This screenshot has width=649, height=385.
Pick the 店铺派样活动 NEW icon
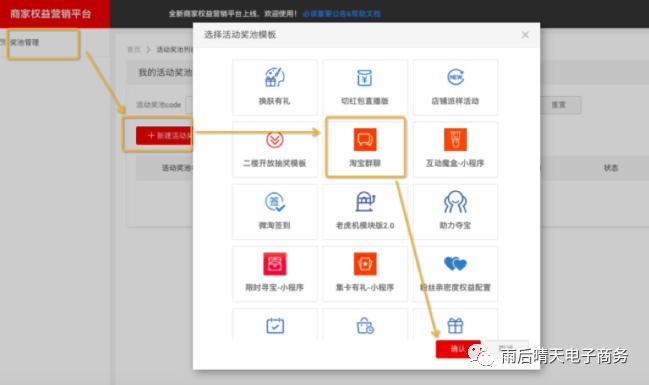coord(455,77)
